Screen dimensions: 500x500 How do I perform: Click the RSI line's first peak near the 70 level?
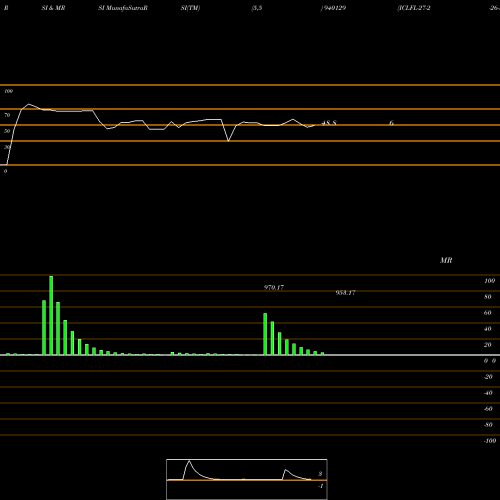click(29, 104)
